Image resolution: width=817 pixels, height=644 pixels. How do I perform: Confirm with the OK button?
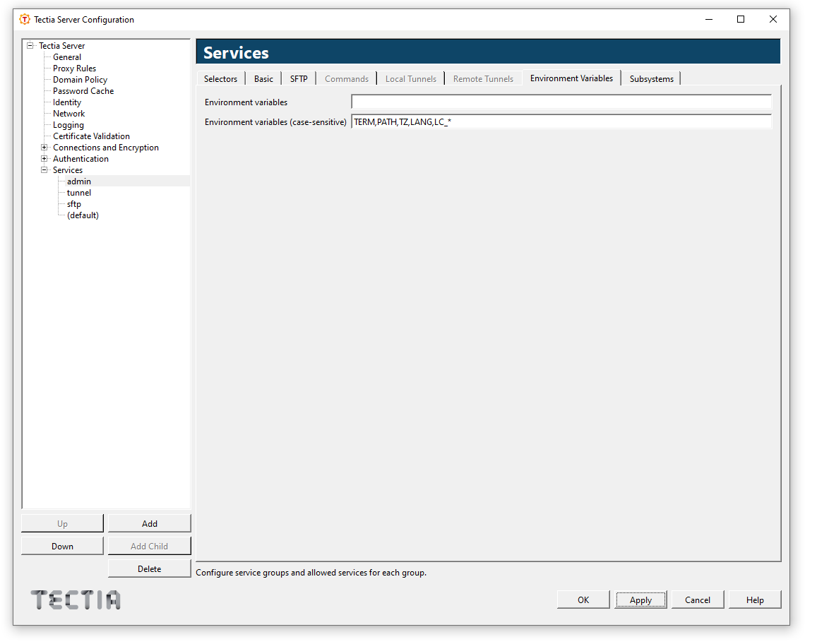583,600
